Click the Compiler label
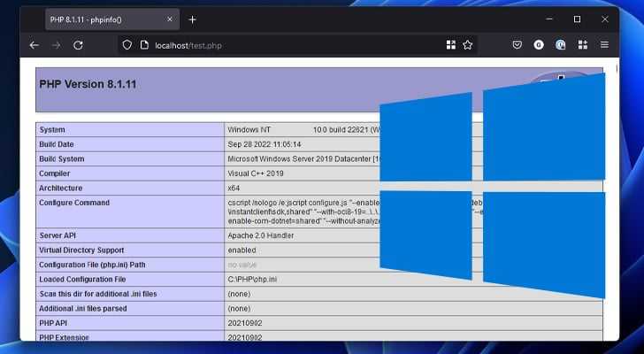 click(55, 173)
